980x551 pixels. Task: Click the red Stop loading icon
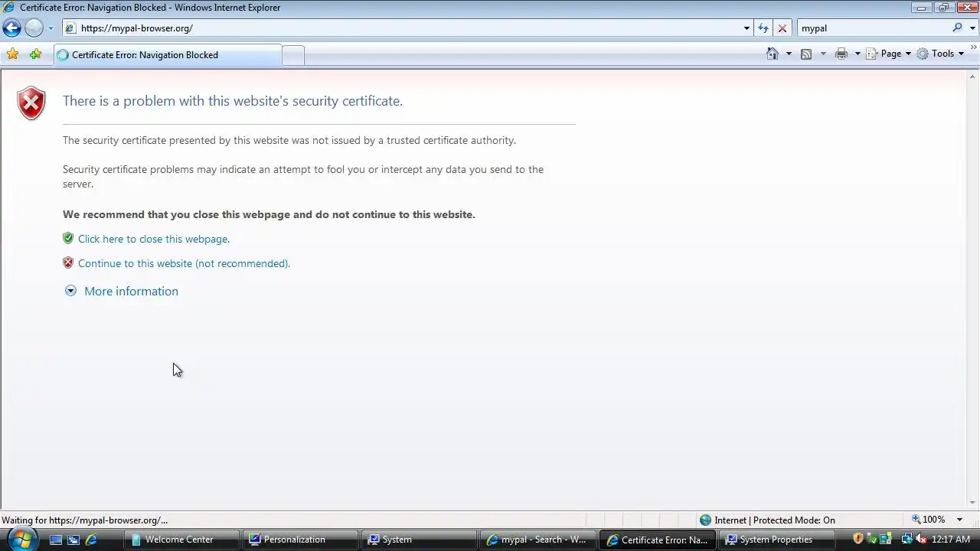pyautogui.click(x=782, y=28)
